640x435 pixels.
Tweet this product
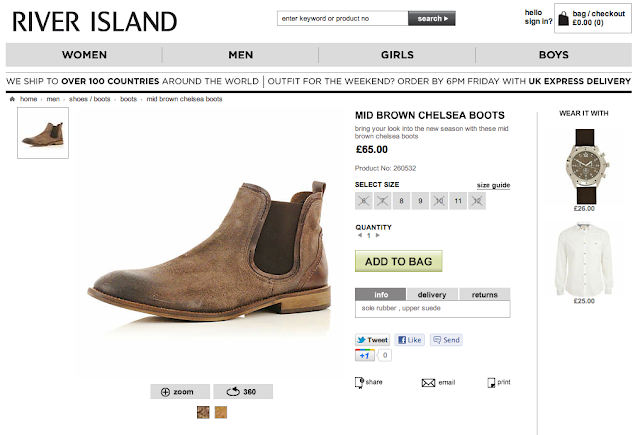click(x=372, y=340)
